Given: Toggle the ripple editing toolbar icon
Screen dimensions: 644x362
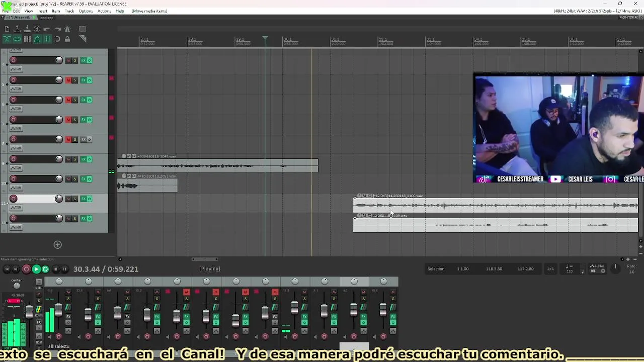Looking at the screenshot, I should (27, 39).
